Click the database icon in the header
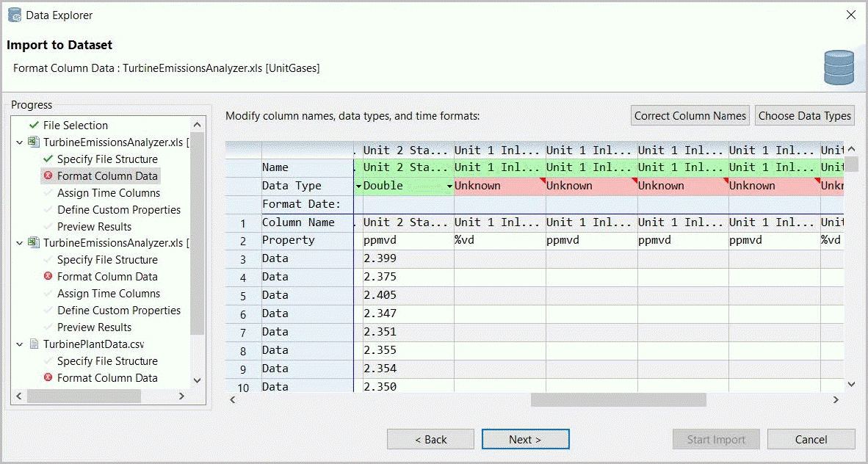868x464 pixels. (x=839, y=68)
